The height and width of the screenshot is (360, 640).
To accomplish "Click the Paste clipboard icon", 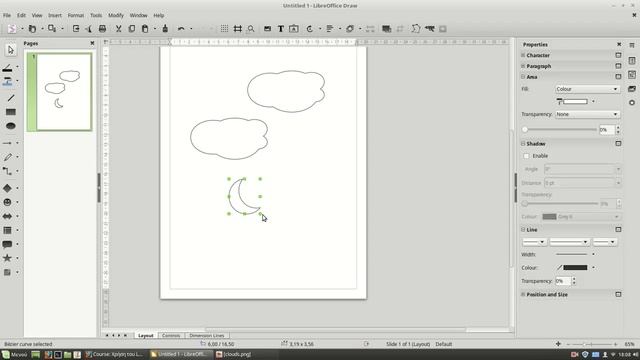I will 145,29.
